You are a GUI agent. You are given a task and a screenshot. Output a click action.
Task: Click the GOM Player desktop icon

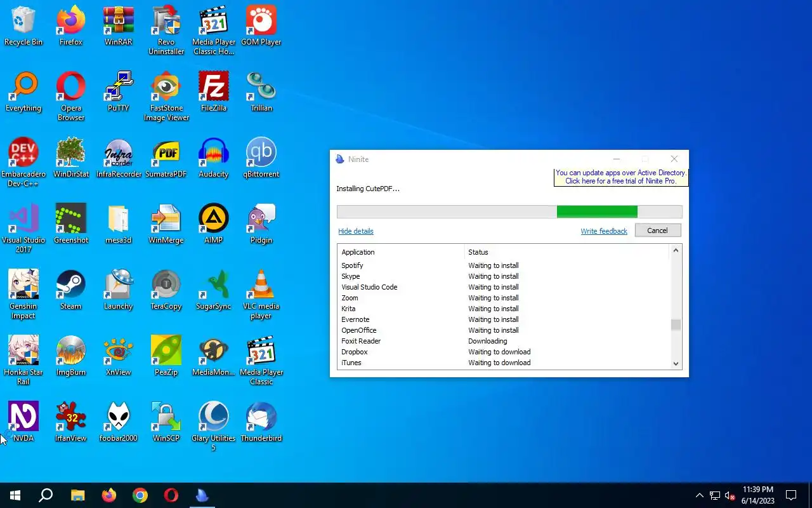pos(261,26)
